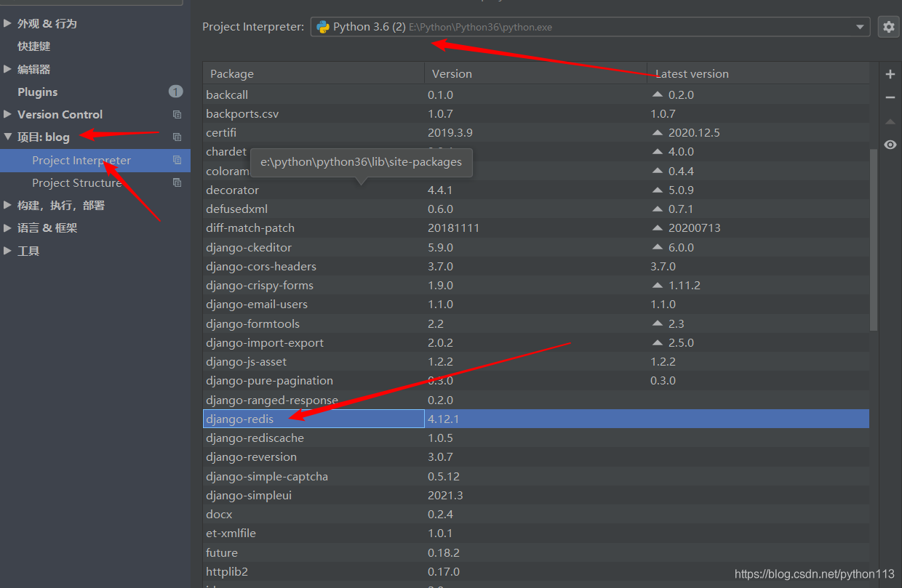Select the django-crispy-forms package row
This screenshot has height=588, width=902.
pyautogui.click(x=536, y=285)
